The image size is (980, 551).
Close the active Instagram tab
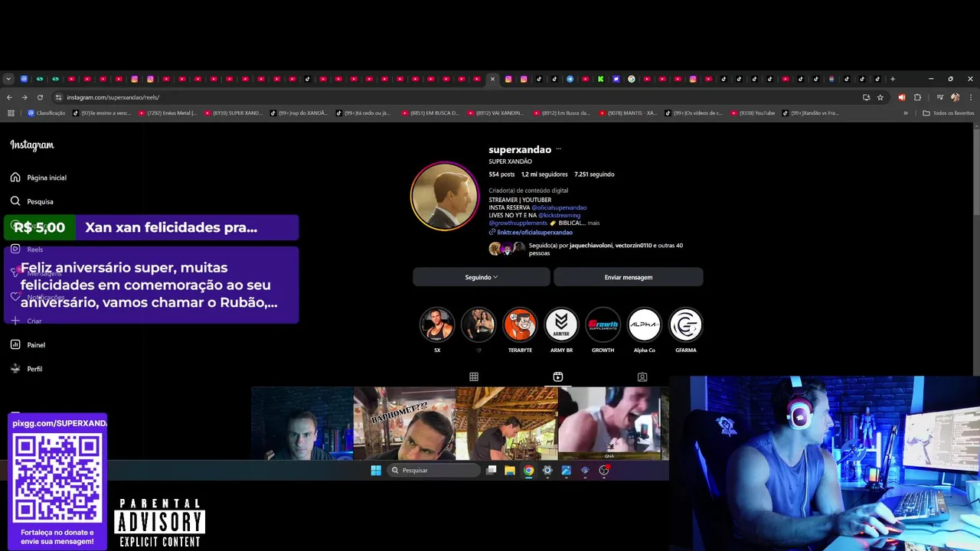tap(492, 79)
